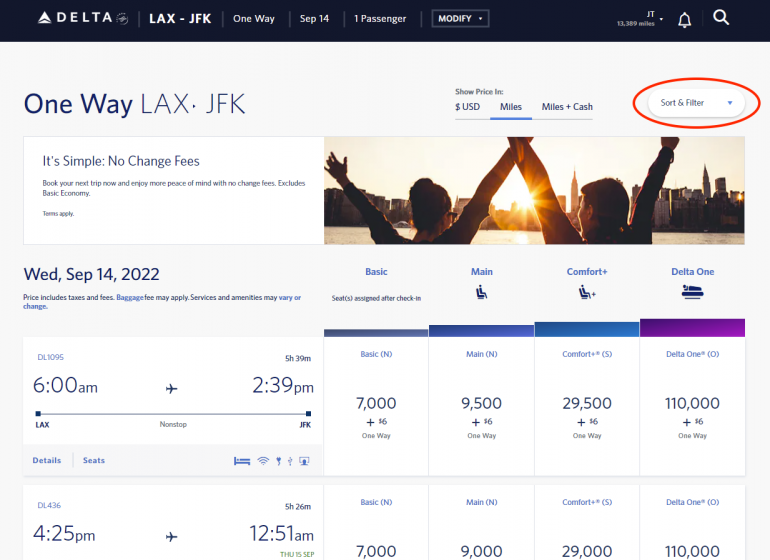Open the MODIFY search dropdown
This screenshot has width=770, height=560.
[460, 18]
